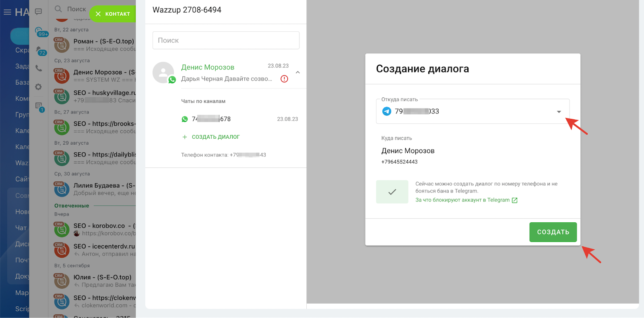Click the message list icon with badge 1
The image size is (644, 318).
39,106
